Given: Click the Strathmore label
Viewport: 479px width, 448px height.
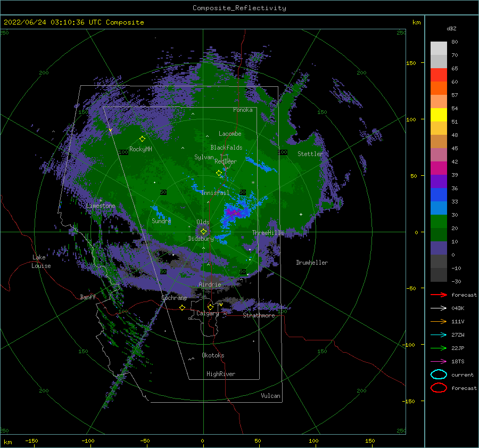Looking at the screenshot, I should pyautogui.click(x=259, y=315).
